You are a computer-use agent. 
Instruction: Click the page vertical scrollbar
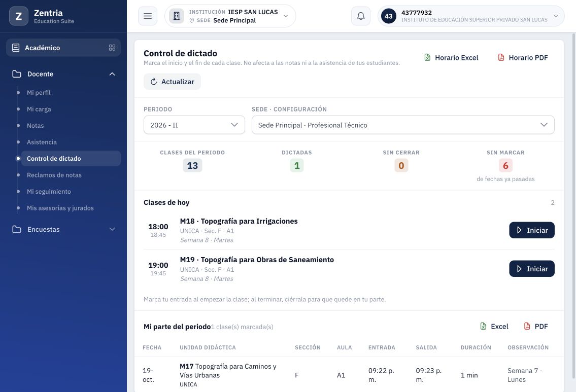click(573, 205)
